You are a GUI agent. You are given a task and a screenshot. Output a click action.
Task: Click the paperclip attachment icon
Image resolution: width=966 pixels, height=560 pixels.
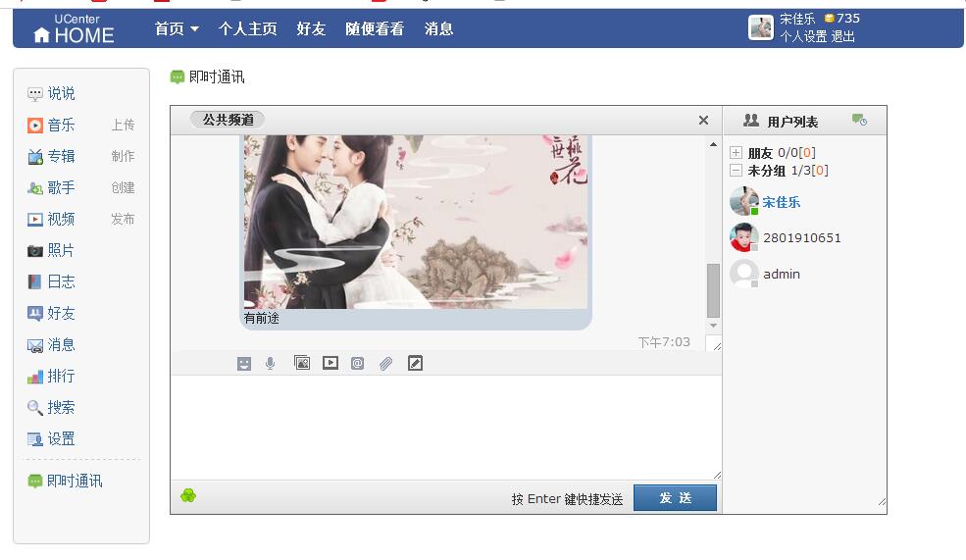385,364
